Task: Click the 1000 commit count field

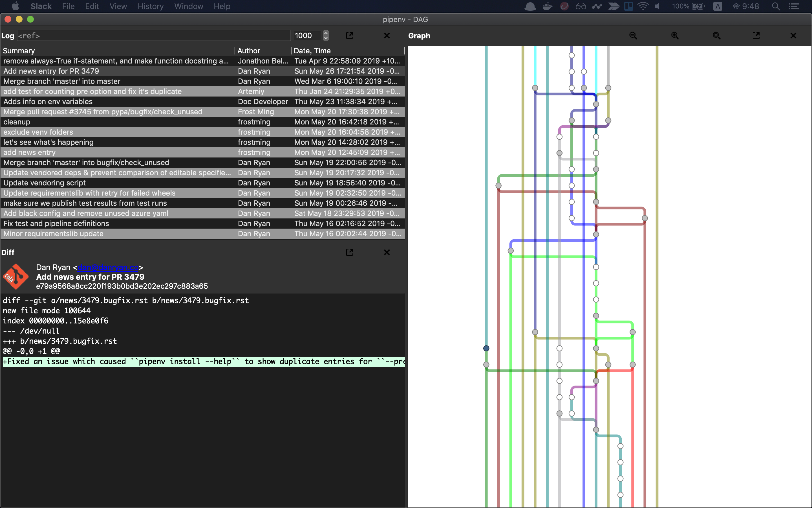Action: coord(307,36)
